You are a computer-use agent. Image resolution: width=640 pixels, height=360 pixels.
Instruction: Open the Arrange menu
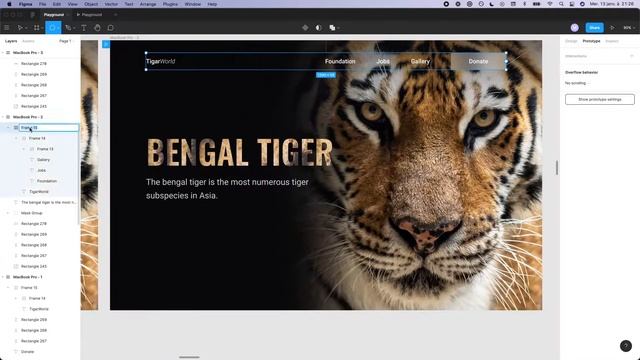click(x=148, y=4)
